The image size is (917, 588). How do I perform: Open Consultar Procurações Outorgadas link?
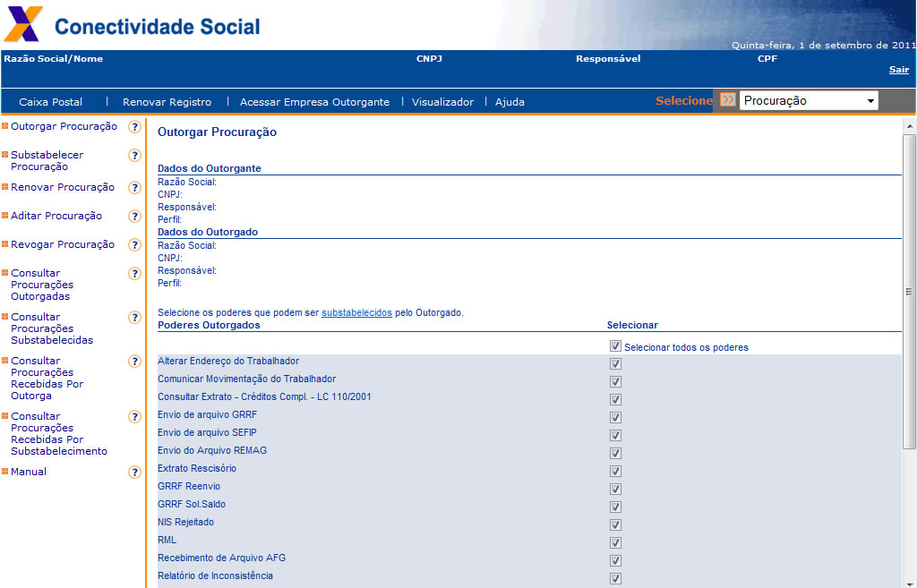click(42, 285)
